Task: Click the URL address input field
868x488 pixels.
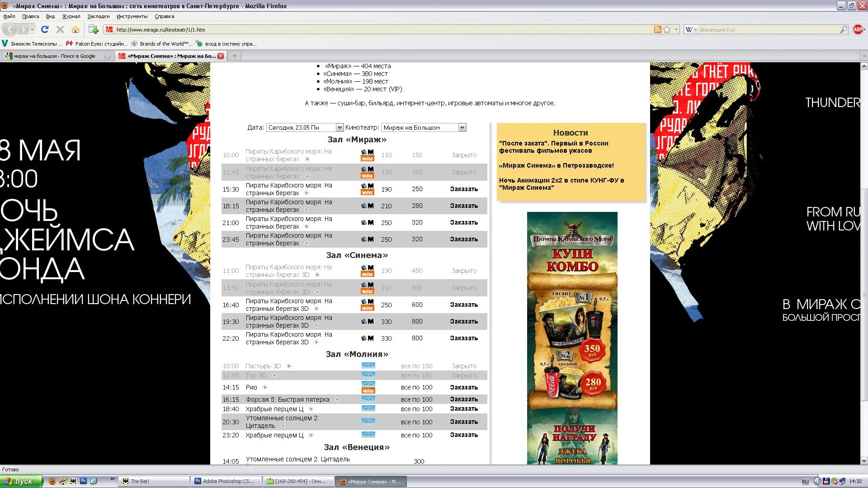Action: (x=384, y=29)
